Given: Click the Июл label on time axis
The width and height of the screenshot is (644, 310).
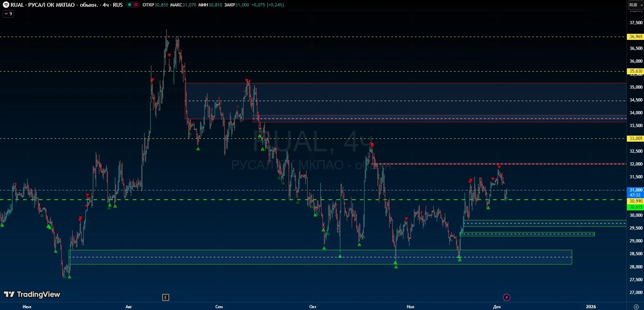Looking at the screenshot, I should coord(27,307).
